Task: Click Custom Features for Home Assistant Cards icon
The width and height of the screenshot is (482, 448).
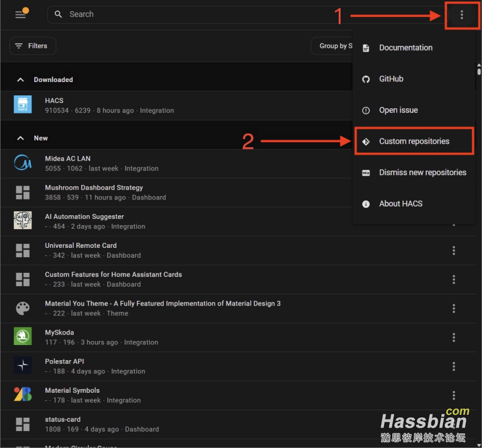Action: 23,279
